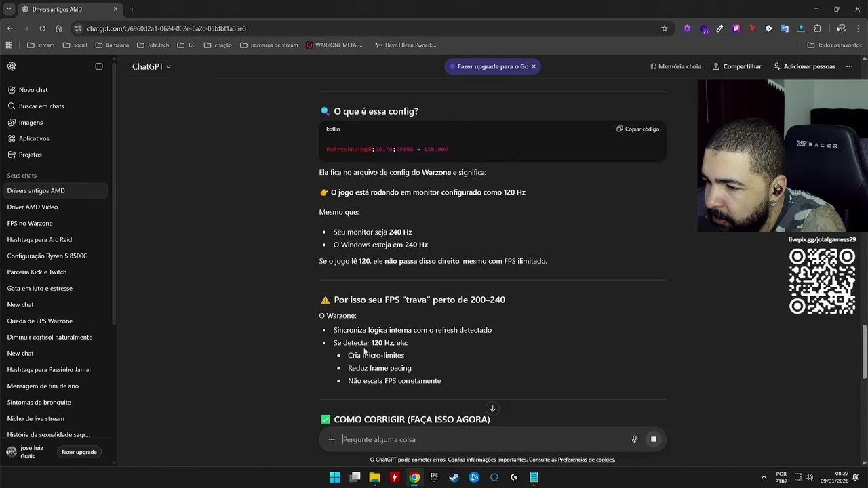Dismiss the Fazer upgrade para o Go banner

[534, 66]
